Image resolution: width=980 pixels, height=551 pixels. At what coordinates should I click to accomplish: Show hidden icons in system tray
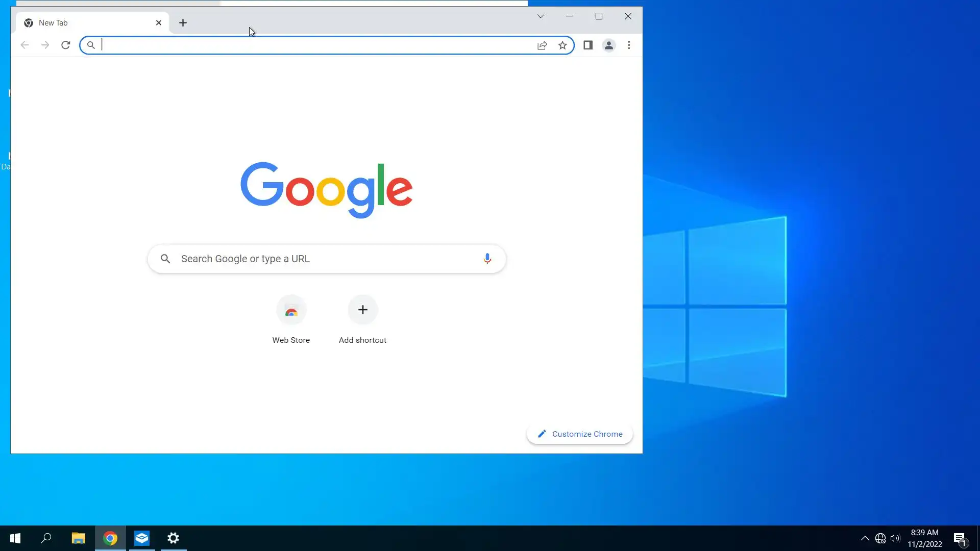(x=865, y=538)
